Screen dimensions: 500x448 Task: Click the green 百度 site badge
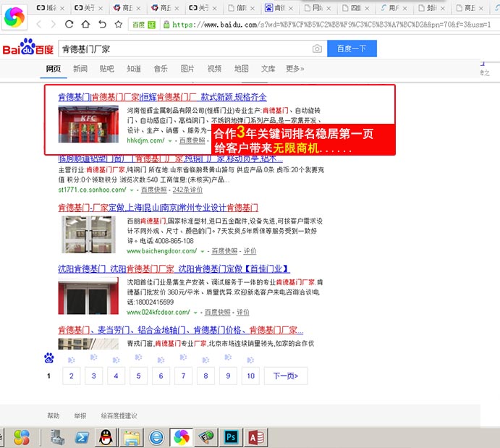tap(144, 25)
